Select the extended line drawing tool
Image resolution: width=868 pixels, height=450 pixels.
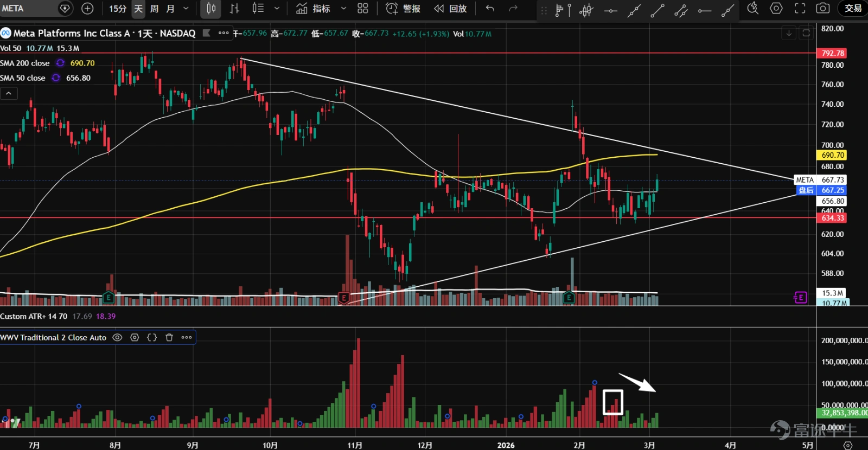(x=634, y=10)
